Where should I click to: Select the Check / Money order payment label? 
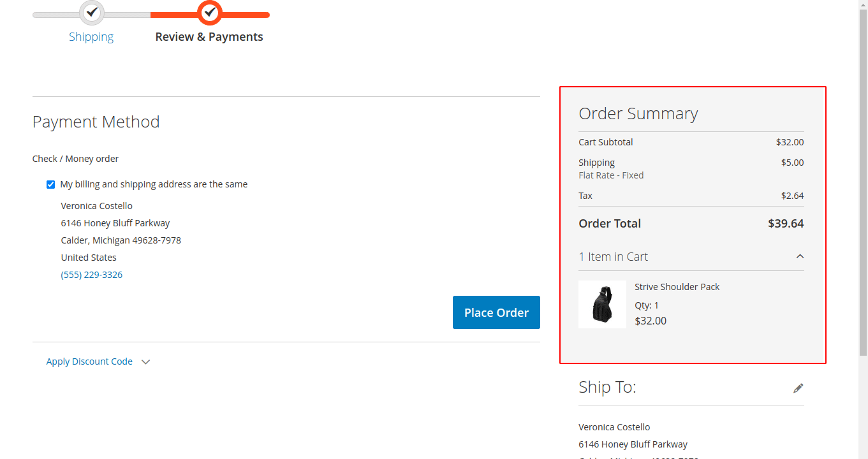75,159
